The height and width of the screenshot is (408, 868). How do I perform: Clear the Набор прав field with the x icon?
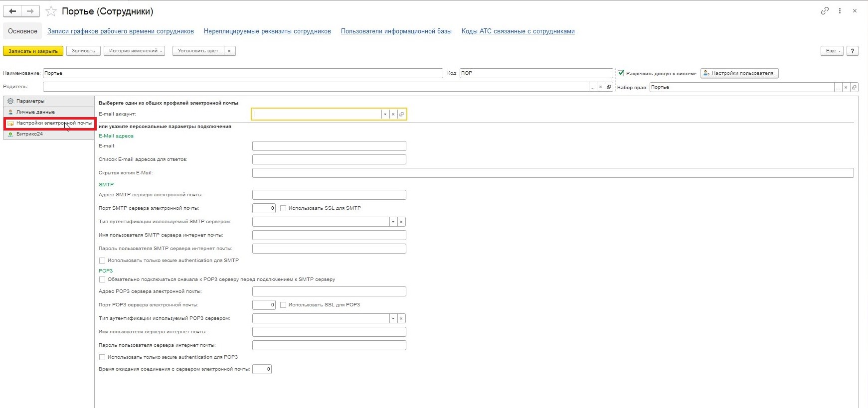[x=846, y=87]
